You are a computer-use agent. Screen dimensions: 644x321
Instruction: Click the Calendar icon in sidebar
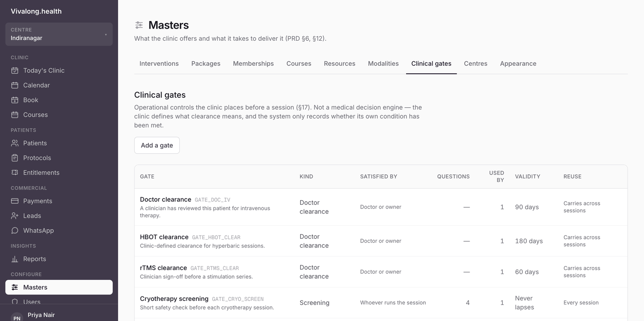click(15, 85)
